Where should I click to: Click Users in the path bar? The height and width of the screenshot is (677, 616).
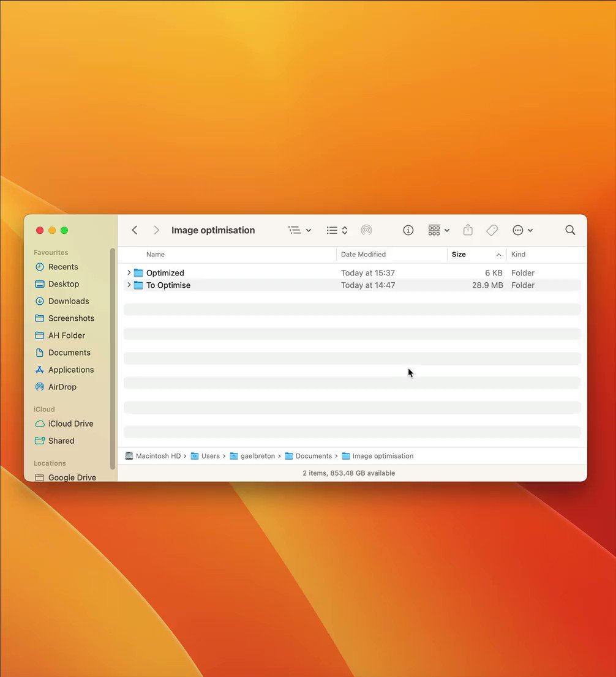pos(205,456)
